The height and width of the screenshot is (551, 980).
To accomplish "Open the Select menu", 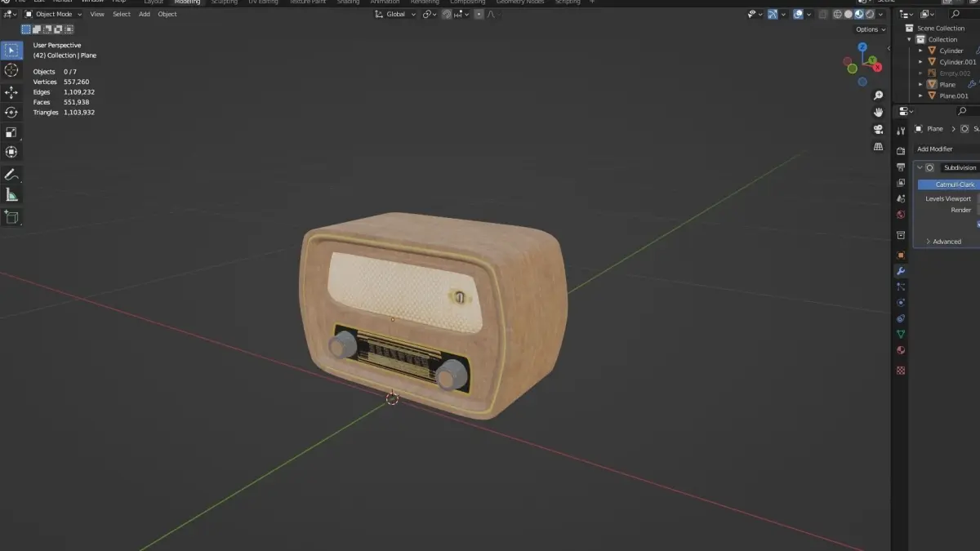I will 122,14.
